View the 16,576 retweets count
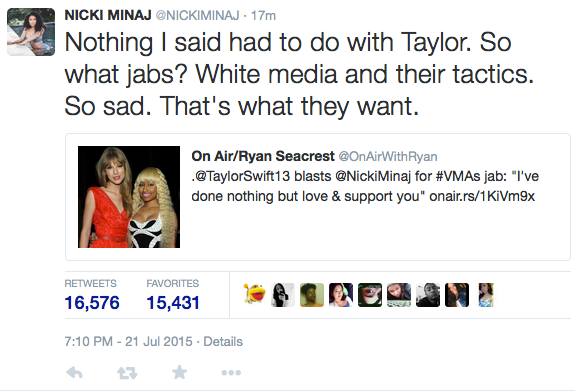Image resolution: width=575 pixels, height=391 pixels. pos(92,303)
